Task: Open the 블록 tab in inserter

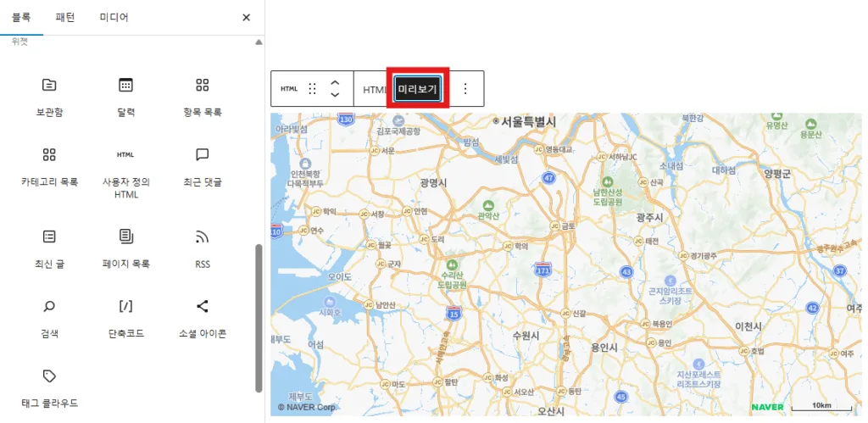Action: 21,18
